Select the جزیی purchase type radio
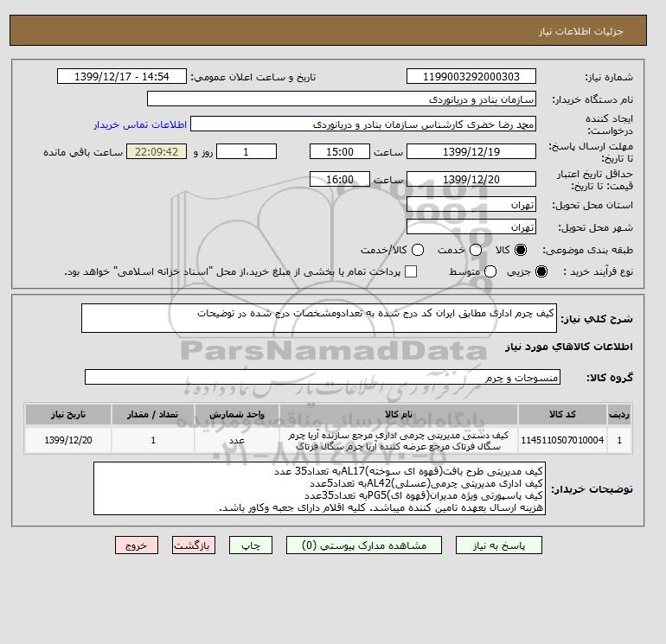The width and height of the screenshot is (666, 644). coord(541,271)
